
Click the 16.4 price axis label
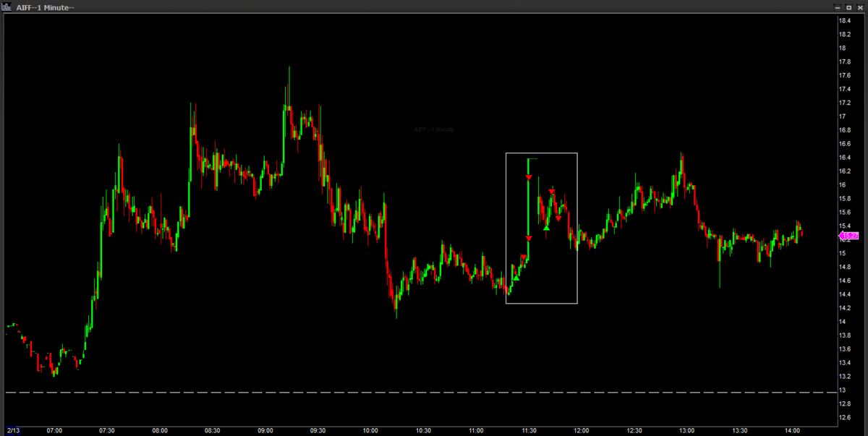[843, 158]
